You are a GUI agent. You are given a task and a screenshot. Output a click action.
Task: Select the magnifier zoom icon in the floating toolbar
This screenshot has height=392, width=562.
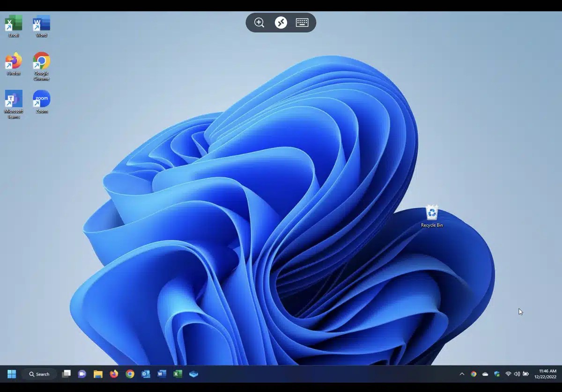pyautogui.click(x=259, y=22)
